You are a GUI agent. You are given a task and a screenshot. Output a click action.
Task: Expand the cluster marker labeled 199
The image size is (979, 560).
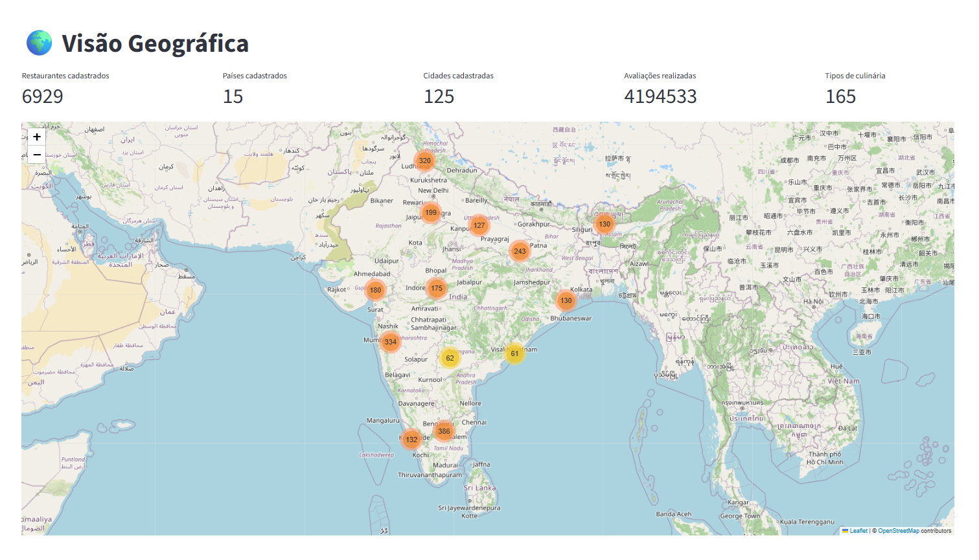tap(431, 212)
